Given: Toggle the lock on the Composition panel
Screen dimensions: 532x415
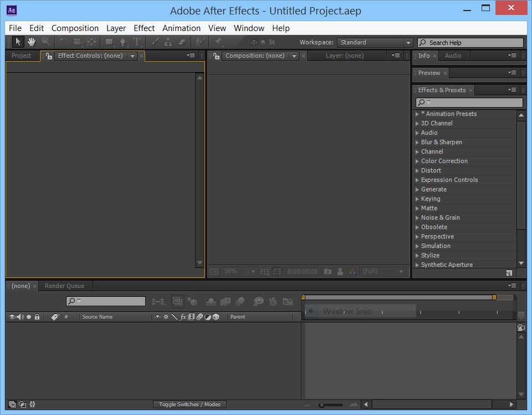Looking at the screenshot, I should pyautogui.click(x=217, y=56).
